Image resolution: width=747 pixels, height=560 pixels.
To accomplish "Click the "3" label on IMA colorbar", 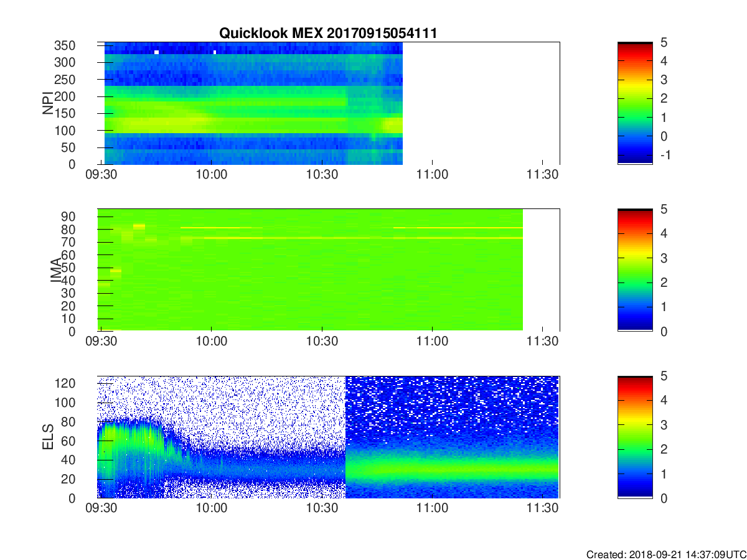I will coord(664,258).
